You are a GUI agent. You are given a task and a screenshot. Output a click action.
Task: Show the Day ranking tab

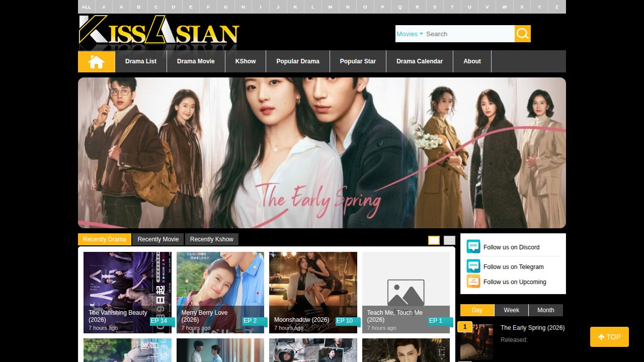(x=477, y=310)
